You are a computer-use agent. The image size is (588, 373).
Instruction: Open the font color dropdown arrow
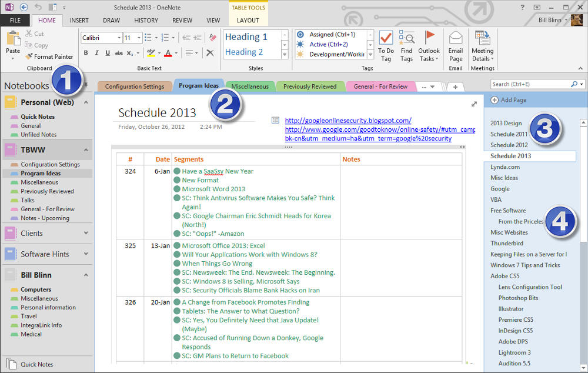point(176,53)
